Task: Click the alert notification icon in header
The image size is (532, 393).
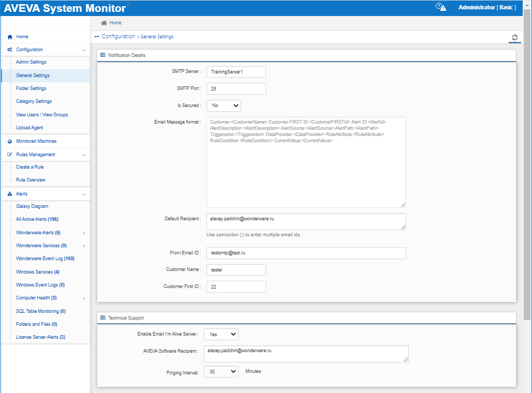Action: (441, 7)
